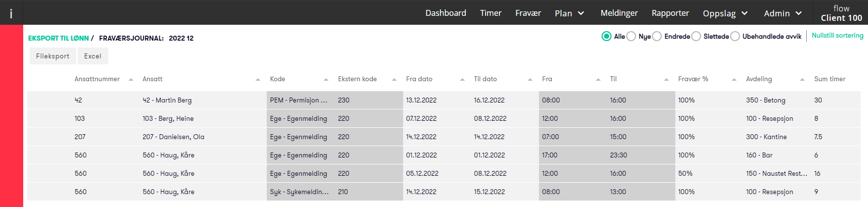This screenshot has height=207, width=868.
Task: Select the Endrede filter radio button
Action: [x=657, y=36]
